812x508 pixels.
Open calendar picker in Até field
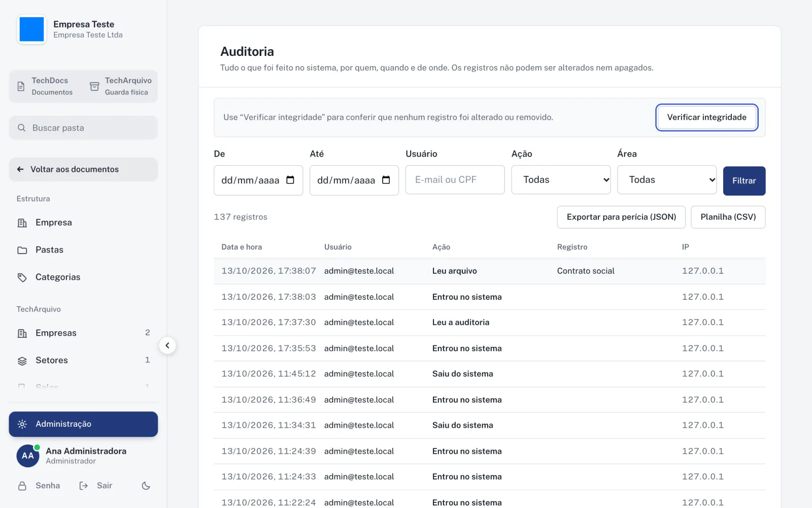(386, 180)
